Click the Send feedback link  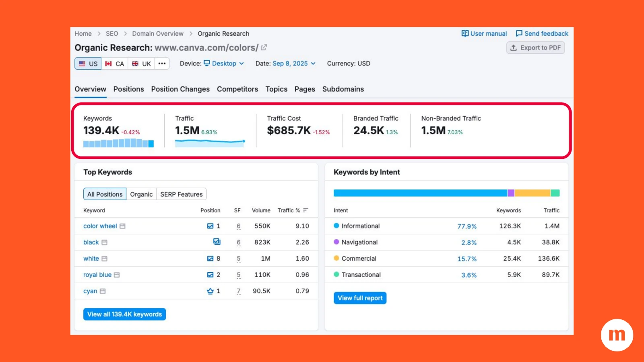click(x=542, y=34)
